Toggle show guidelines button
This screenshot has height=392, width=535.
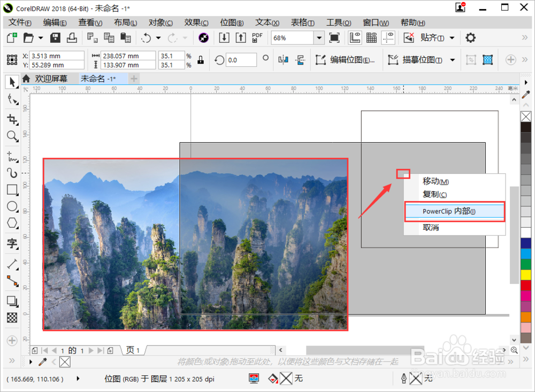[x=388, y=37]
